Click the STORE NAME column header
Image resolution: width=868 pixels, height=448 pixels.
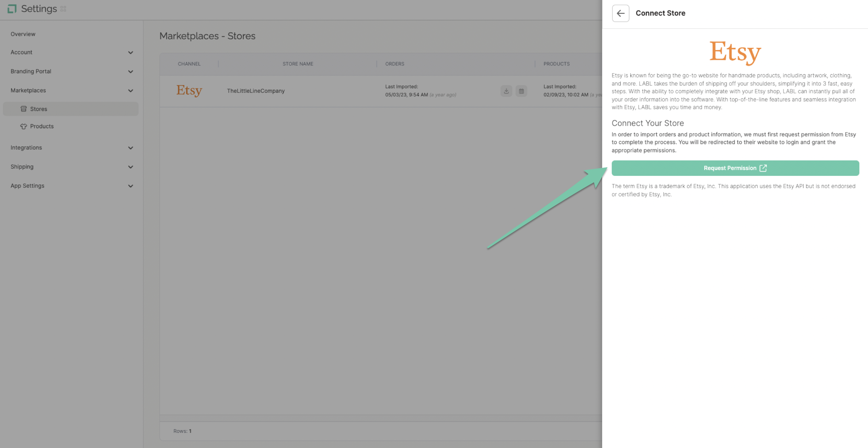[x=298, y=64]
